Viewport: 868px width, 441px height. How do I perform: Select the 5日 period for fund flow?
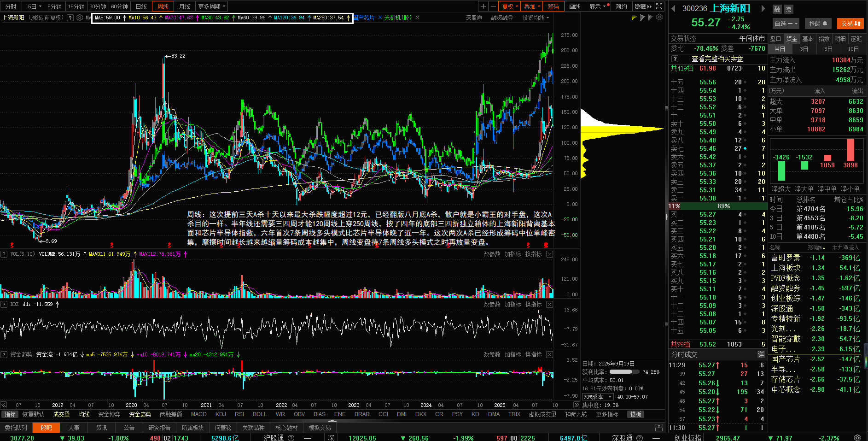click(x=828, y=49)
